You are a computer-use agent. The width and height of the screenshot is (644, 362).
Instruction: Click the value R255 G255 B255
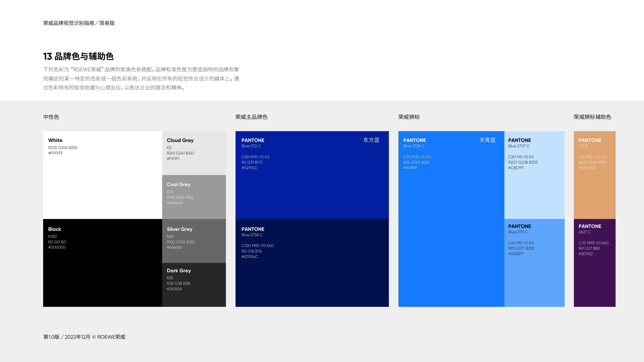(63, 148)
